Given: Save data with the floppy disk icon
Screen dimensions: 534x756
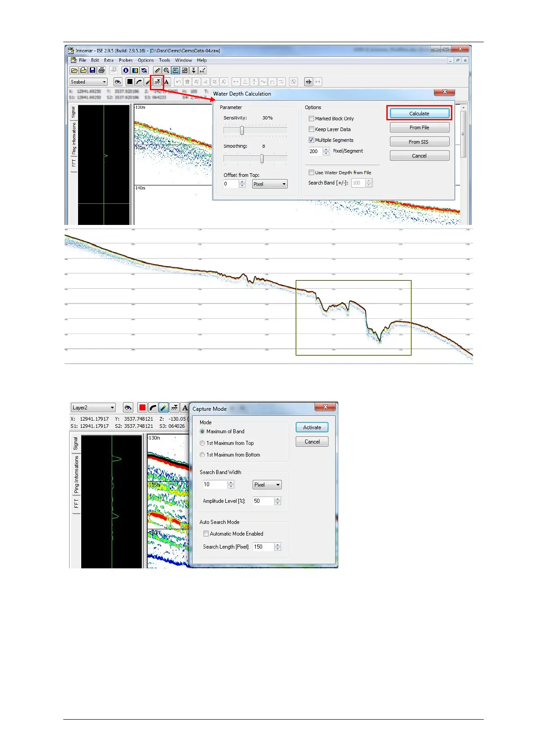Looking at the screenshot, I should point(92,70).
